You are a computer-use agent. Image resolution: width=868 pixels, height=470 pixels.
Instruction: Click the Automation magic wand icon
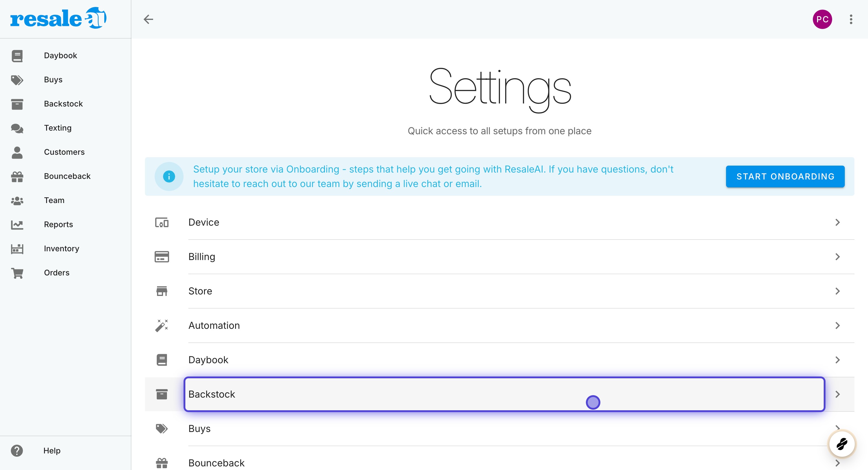tap(162, 326)
